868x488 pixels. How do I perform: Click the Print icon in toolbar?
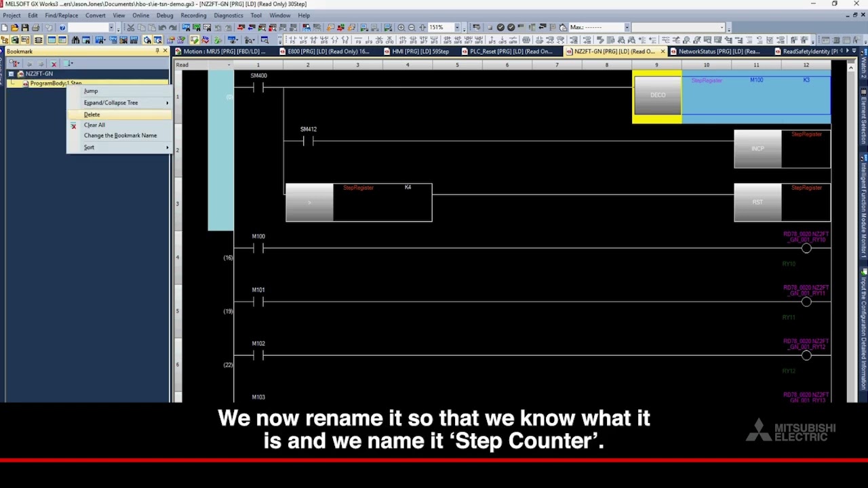(35, 28)
